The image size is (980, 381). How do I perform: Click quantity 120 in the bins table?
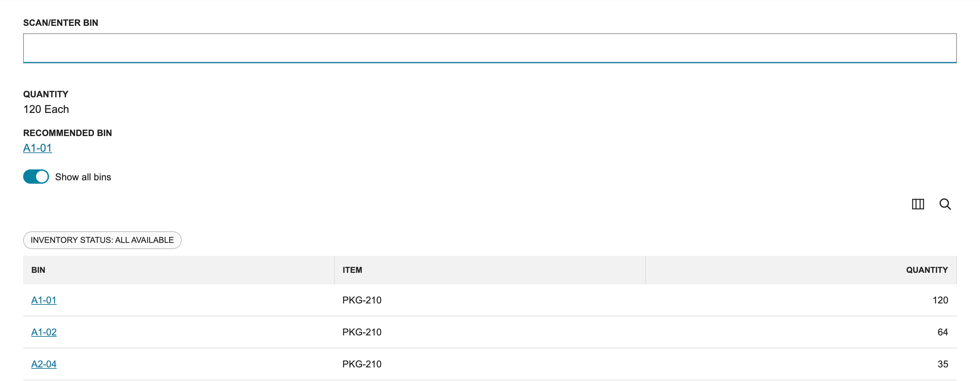[x=940, y=300]
